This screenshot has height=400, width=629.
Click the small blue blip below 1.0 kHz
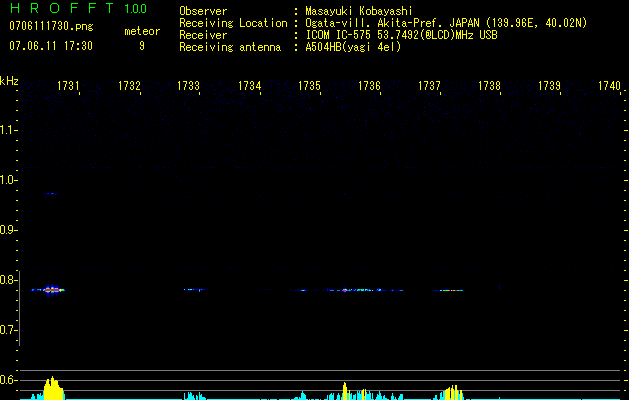point(51,194)
